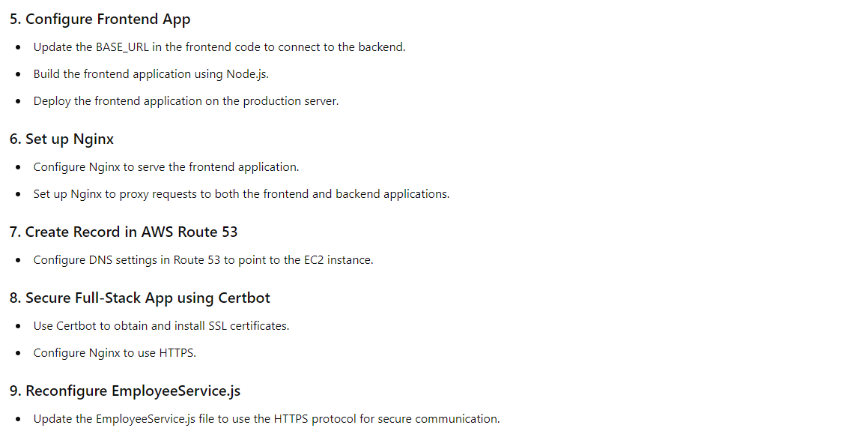Click the 'Update the BASE_URL' bullet text

point(219,47)
